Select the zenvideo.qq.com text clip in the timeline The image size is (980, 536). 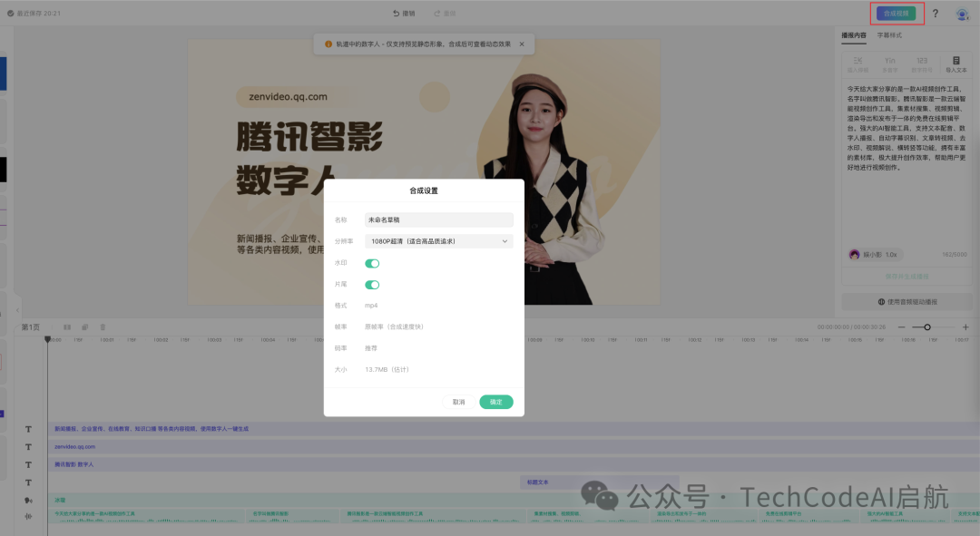pos(514,446)
